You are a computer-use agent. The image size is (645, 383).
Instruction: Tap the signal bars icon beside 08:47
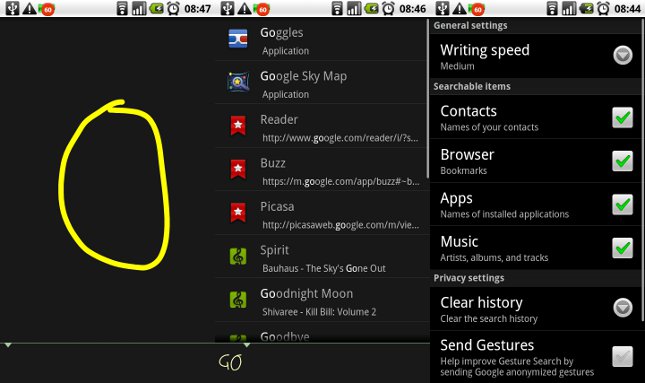(139, 8)
